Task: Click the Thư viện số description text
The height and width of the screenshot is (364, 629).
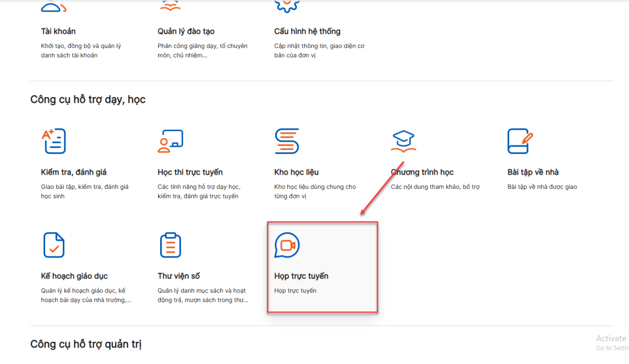Action: (x=203, y=295)
